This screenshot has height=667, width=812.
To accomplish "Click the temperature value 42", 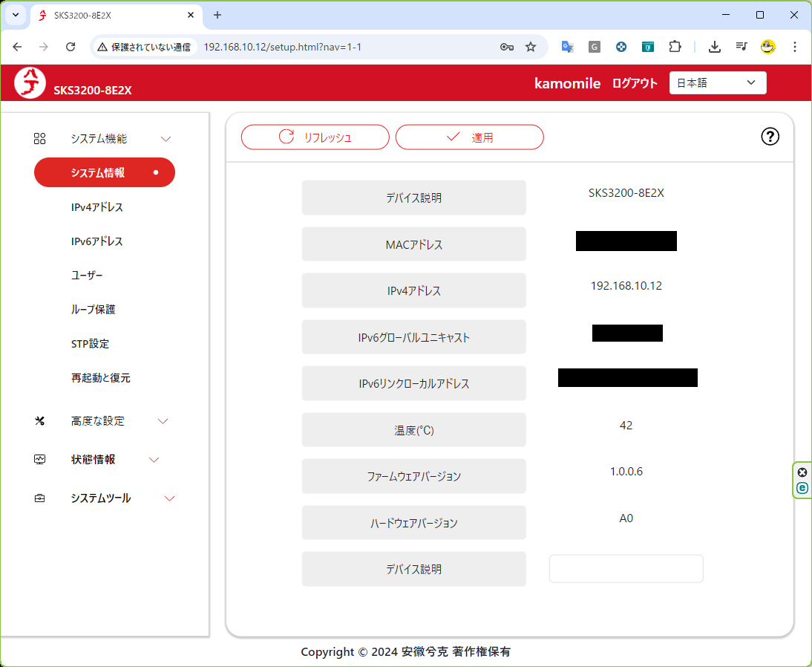I will point(626,425).
